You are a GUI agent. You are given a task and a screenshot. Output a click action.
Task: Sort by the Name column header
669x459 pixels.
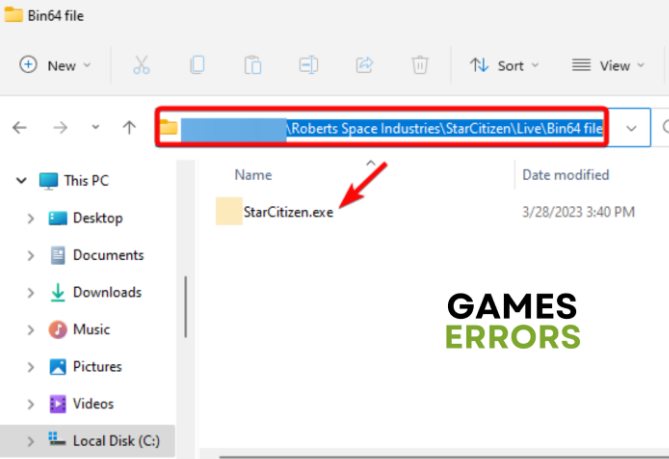[253, 175]
